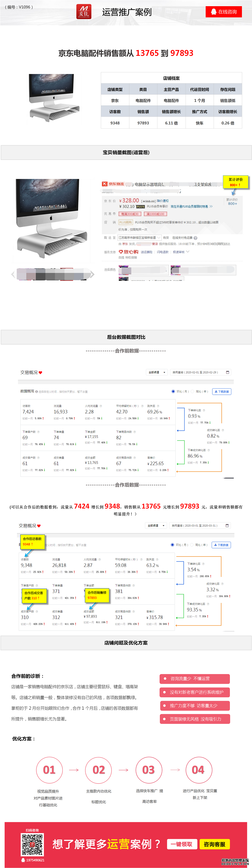Click the 推广力度不够 访客量太少 red pill

point(195,706)
